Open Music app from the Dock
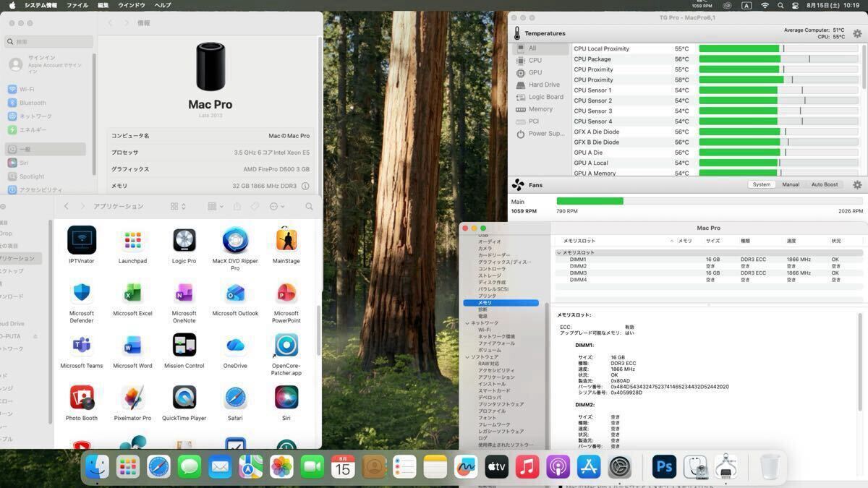The width and height of the screenshot is (868, 488). [527, 467]
